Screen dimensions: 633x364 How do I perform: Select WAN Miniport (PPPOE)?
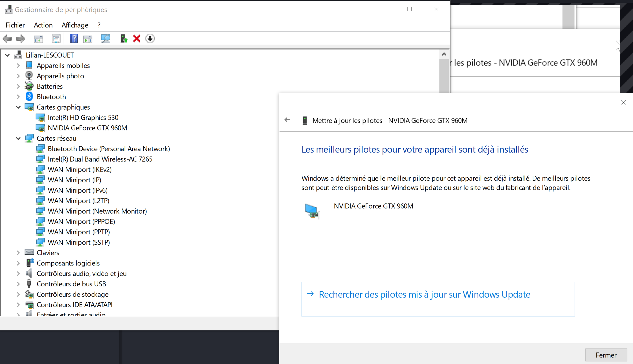coord(81,222)
